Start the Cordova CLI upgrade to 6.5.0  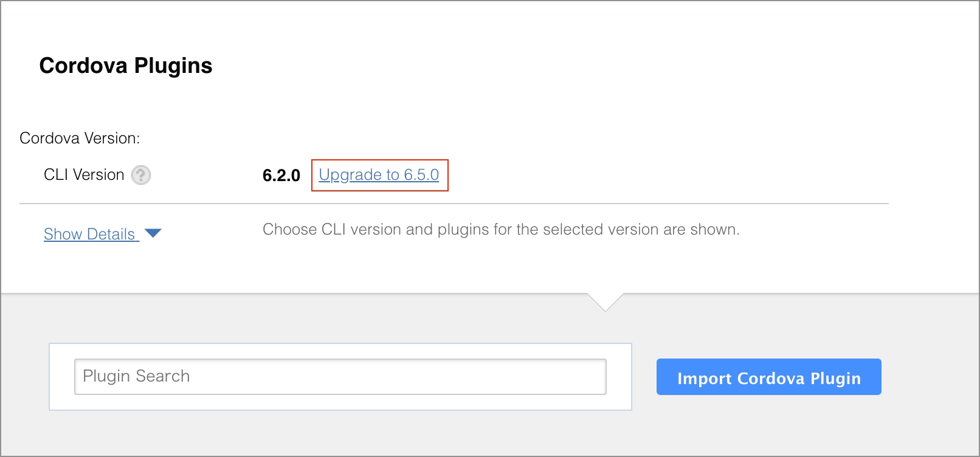(379, 175)
